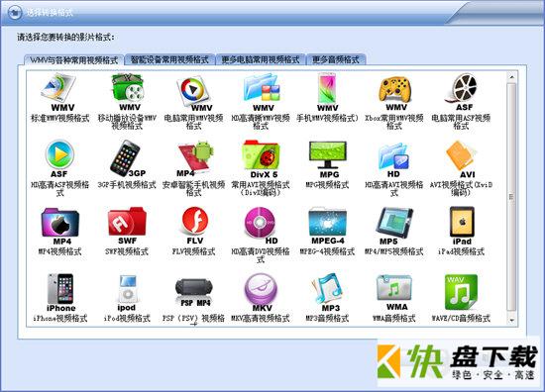
Task: Select the WAVE/CD audio format icon
Action: pos(461,292)
